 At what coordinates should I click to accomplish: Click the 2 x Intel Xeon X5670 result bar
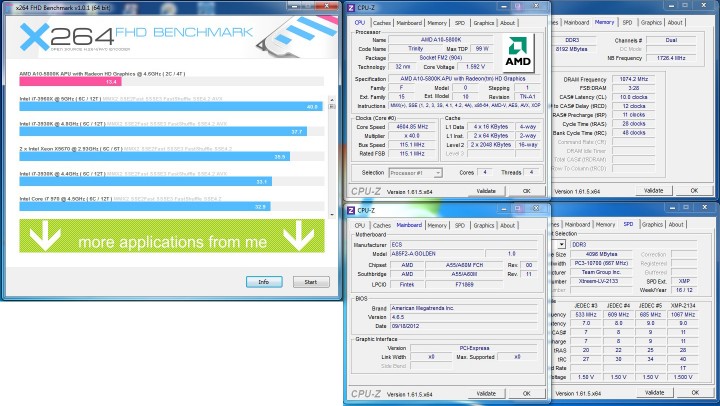(154, 157)
